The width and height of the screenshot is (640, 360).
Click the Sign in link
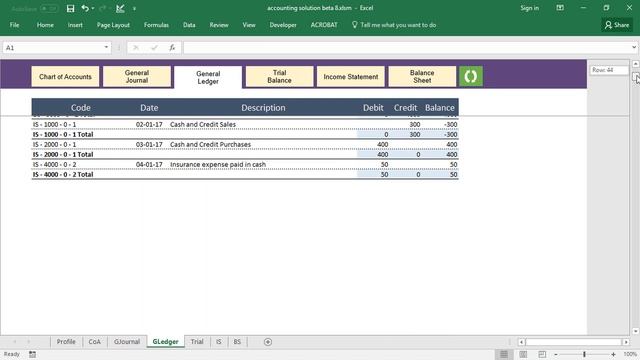pyautogui.click(x=529, y=8)
